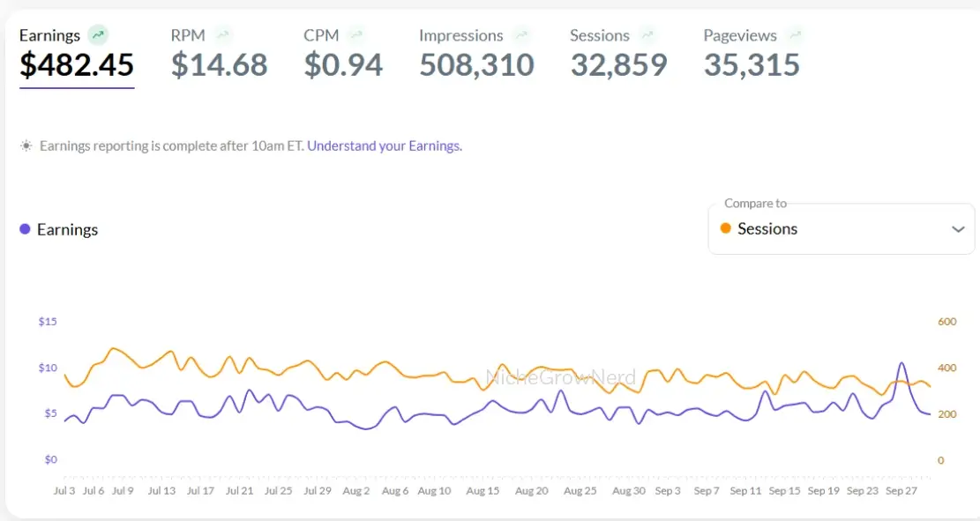The image size is (980, 521).
Task: Click the Earnings trend arrow icon
Action: point(99,36)
